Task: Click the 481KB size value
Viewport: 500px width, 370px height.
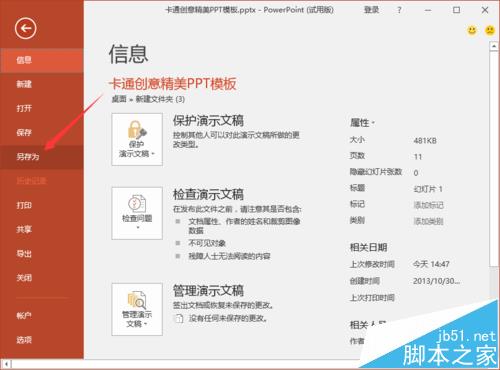Action: click(425, 141)
